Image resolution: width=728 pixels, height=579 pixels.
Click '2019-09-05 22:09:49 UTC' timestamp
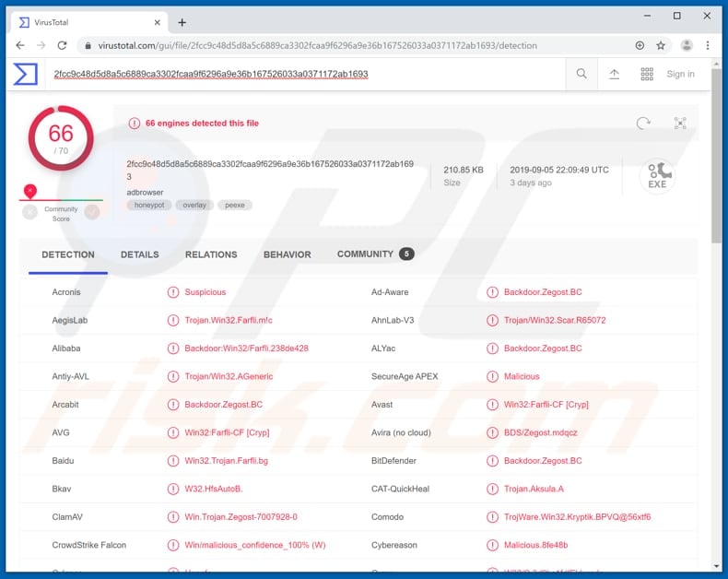[x=559, y=170]
